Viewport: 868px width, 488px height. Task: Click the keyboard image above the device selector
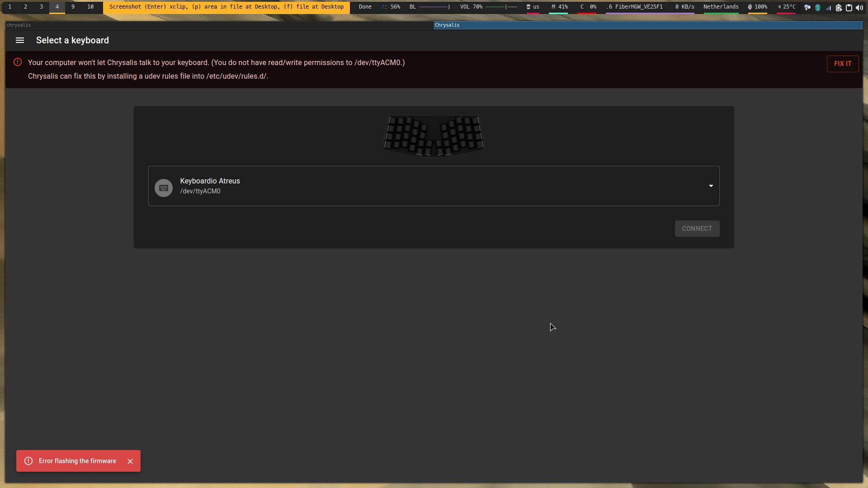[434, 135]
